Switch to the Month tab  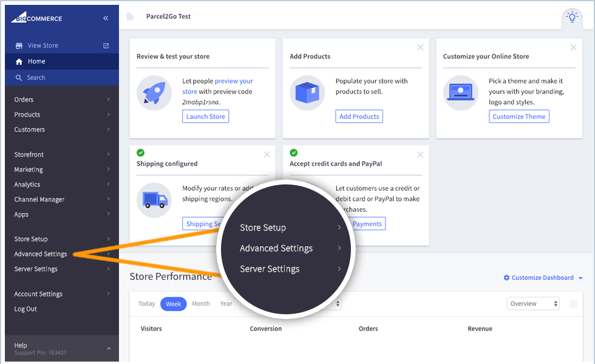(x=201, y=303)
